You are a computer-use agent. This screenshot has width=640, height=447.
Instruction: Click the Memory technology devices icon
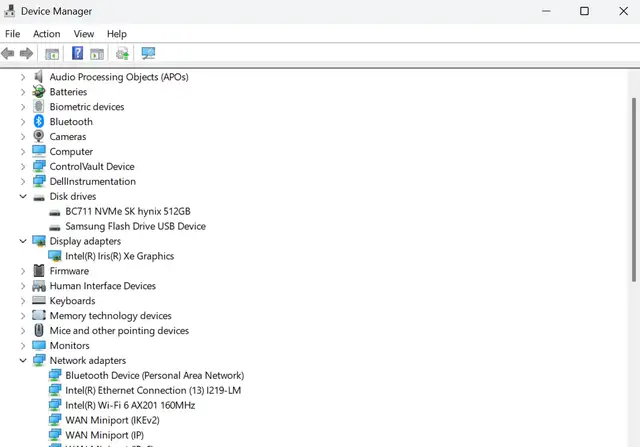39,315
